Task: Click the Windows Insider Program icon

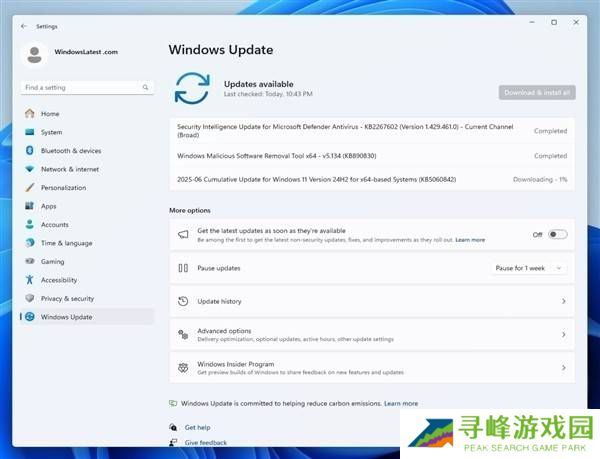Action: click(x=183, y=368)
